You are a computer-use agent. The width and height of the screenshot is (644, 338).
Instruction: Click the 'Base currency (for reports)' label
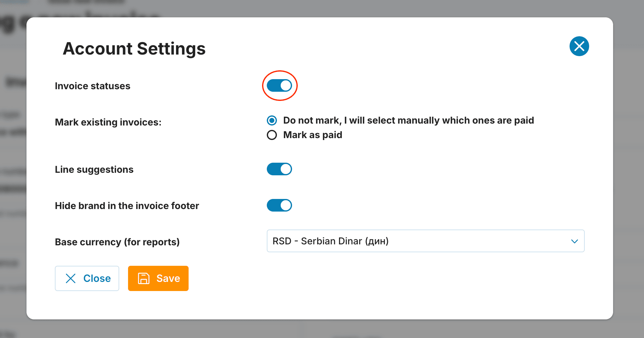point(117,242)
